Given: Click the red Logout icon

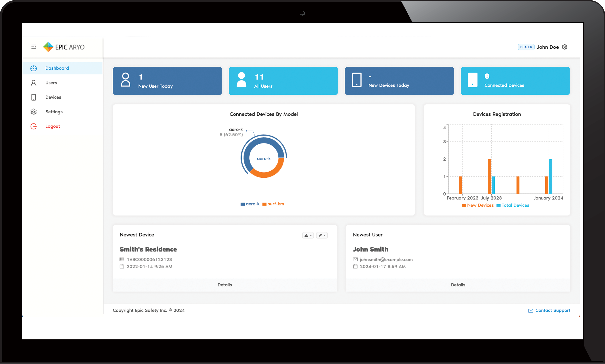Looking at the screenshot, I should (34, 126).
